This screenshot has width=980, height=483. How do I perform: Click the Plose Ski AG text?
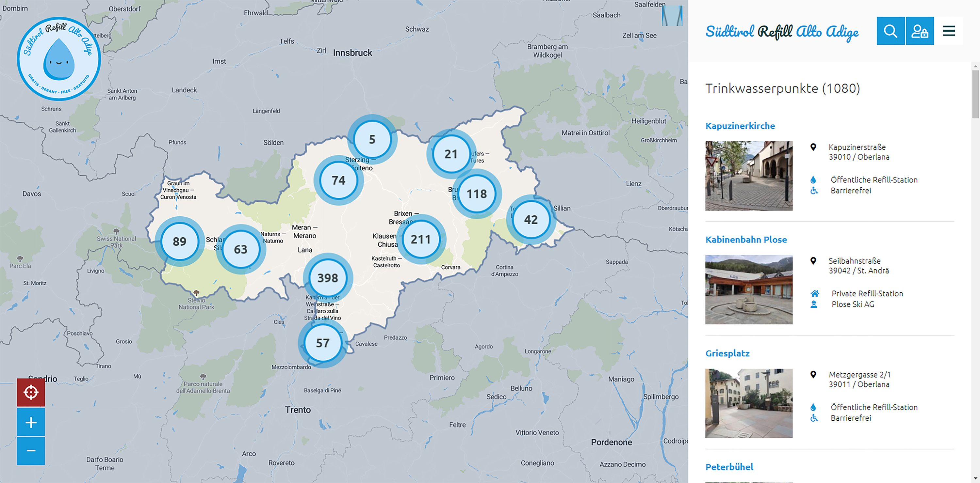pyautogui.click(x=853, y=304)
